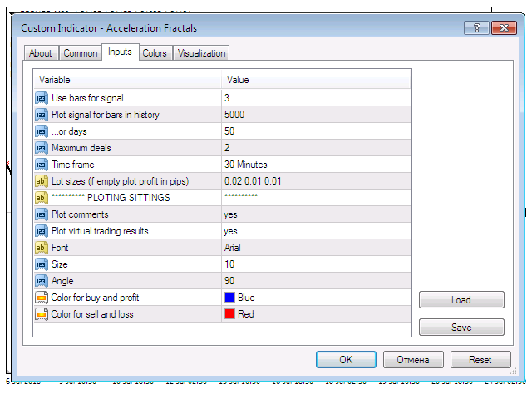The width and height of the screenshot is (532, 399).
Task: Select the Plot signal for bars in history label
Action: (106, 115)
